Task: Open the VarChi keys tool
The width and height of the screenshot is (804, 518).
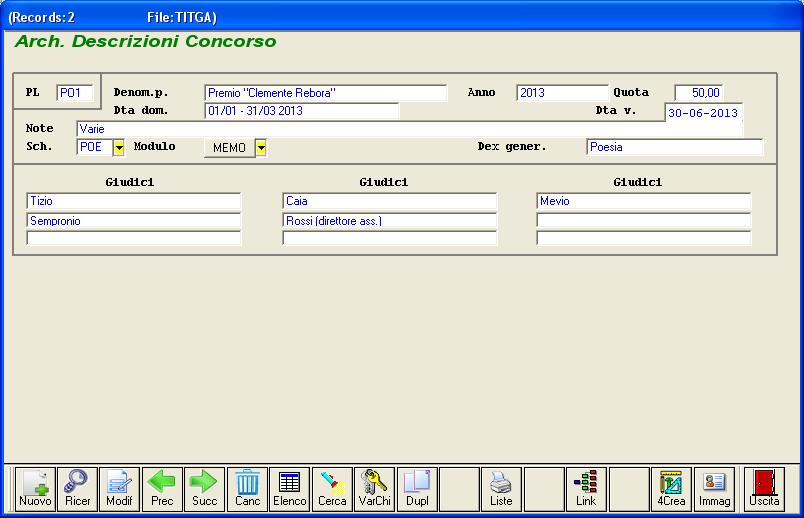Action: (374, 489)
